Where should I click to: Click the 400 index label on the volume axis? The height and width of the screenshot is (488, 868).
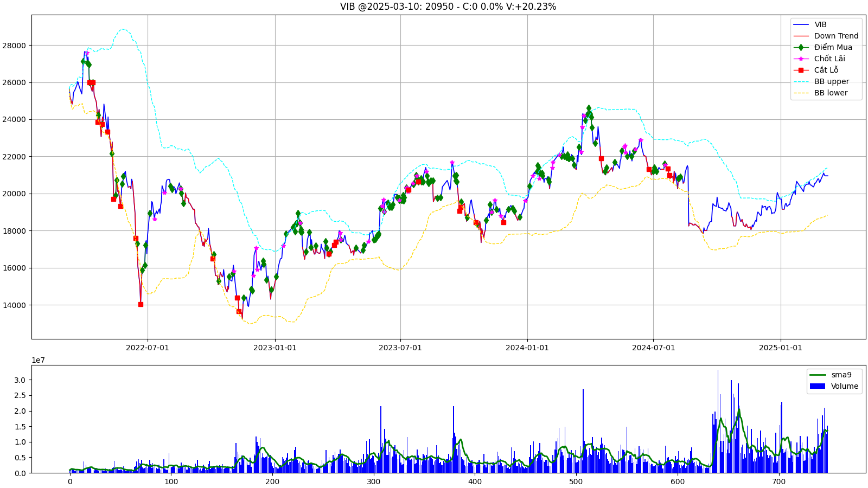pyautogui.click(x=475, y=481)
